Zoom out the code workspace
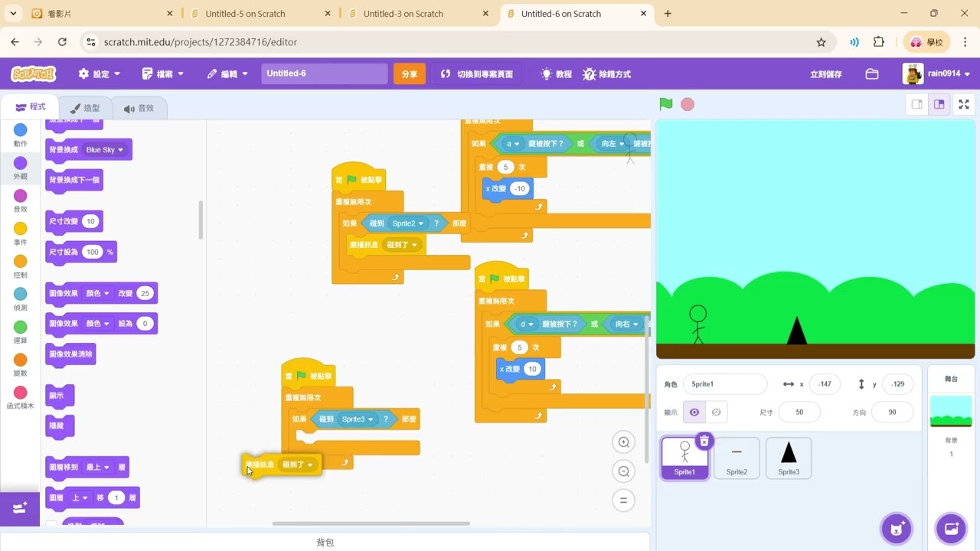The width and height of the screenshot is (980, 551). tap(624, 472)
